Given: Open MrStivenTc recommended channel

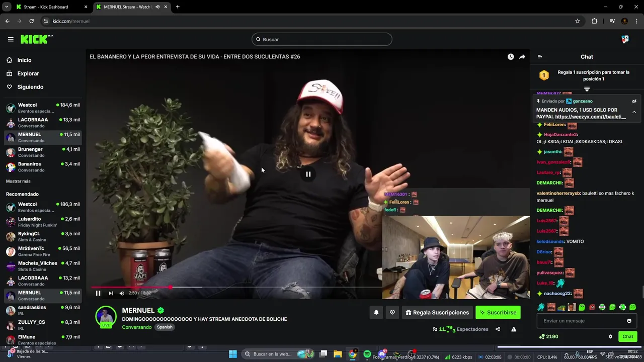Looking at the screenshot, I should point(43,251).
